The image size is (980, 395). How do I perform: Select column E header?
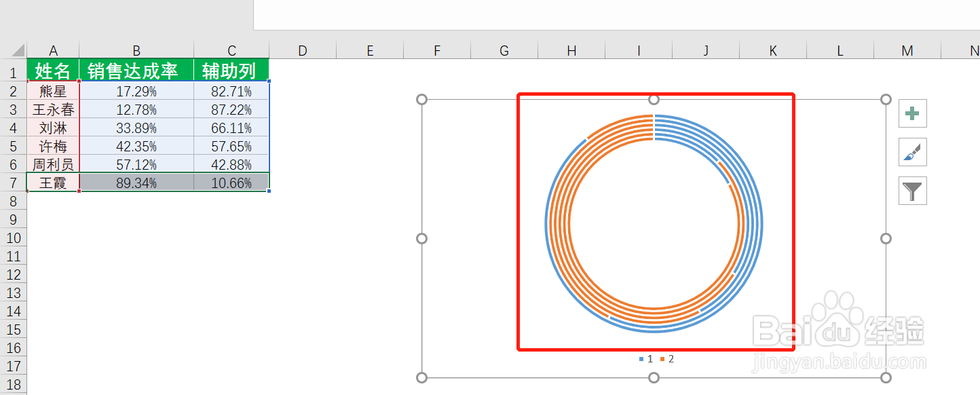370,50
